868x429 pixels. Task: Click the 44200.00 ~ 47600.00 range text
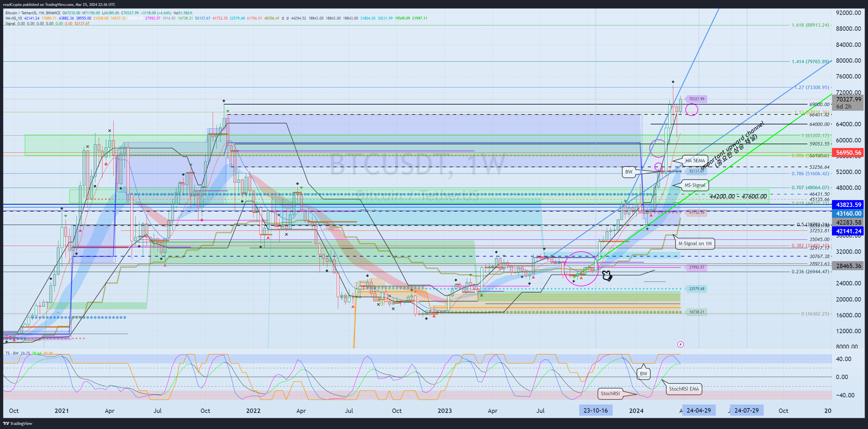coord(738,196)
